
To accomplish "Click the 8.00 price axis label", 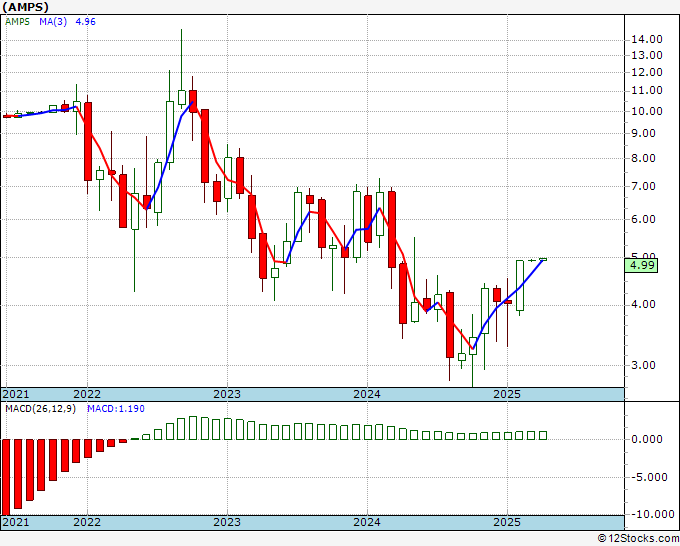I will 644,158.
